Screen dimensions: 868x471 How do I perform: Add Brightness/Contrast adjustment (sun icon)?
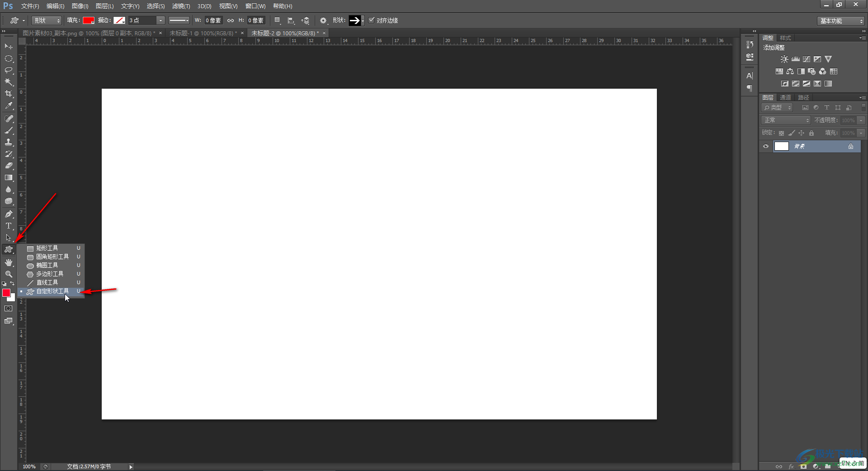(784, 59)
